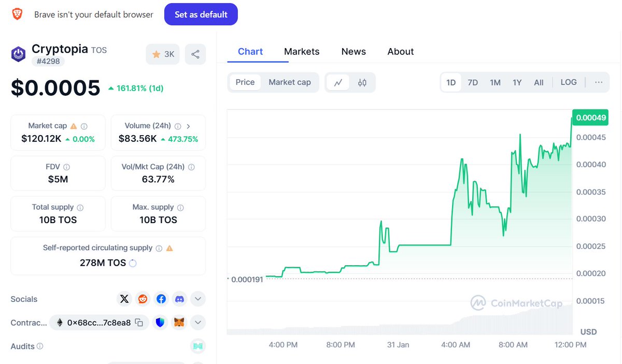Screen dimensions: 622x364
Task: Expand more contracts chevron
Action: 198,323
